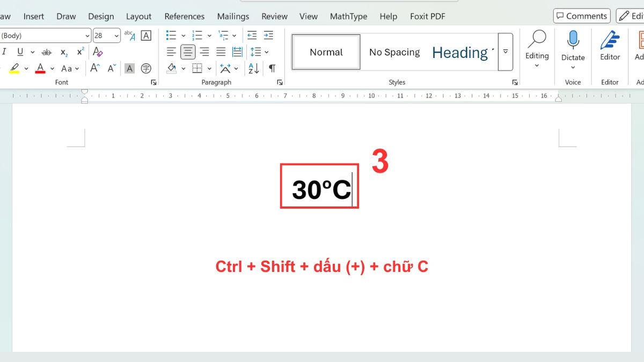Switch to the View tab
This screenshot has height=362, width=644.
[309, 16]
